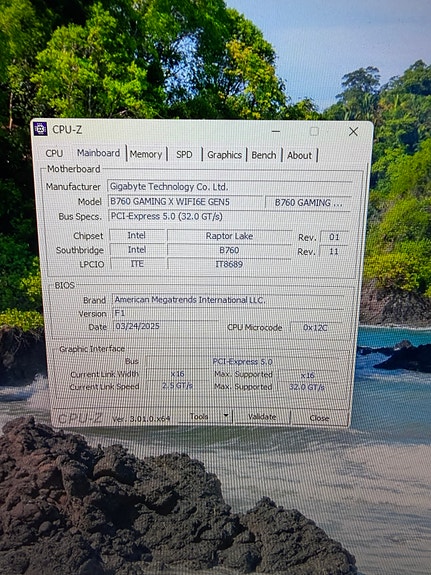Switch to the CPU tab
This screenshot has height=575, width=431.
coord(54,153)
